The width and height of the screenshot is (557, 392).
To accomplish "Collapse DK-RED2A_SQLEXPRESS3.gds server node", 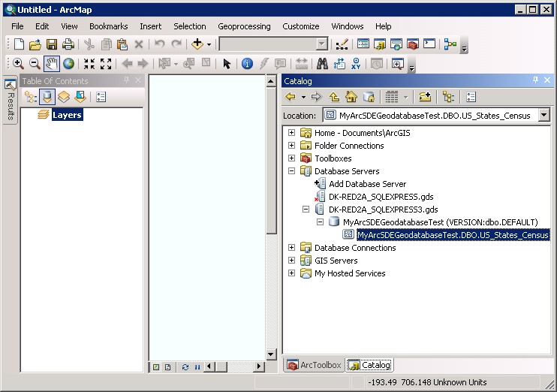I will click(x=306, y=210).
